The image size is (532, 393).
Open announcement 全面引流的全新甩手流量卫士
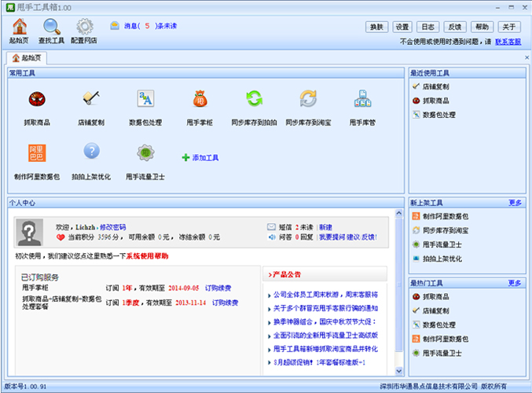(x=325, y=336)
